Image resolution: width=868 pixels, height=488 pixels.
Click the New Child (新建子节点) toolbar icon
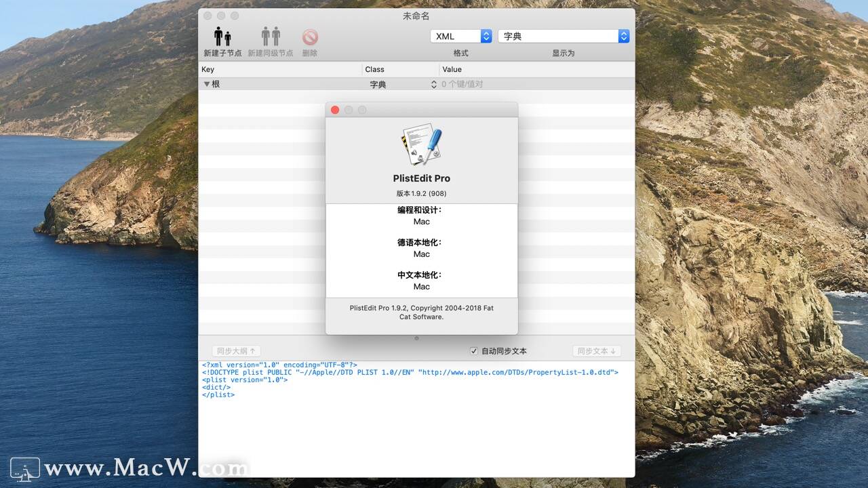coord(222,37)
